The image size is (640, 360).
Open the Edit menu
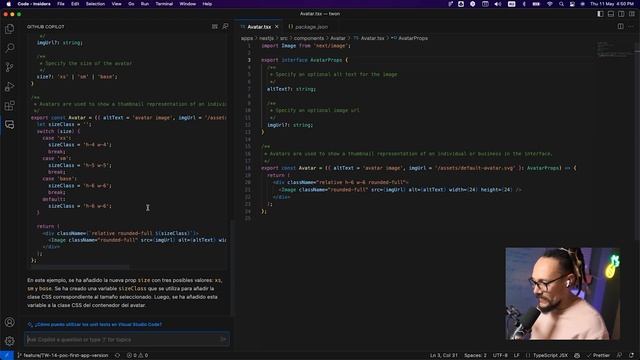[75, 4]
